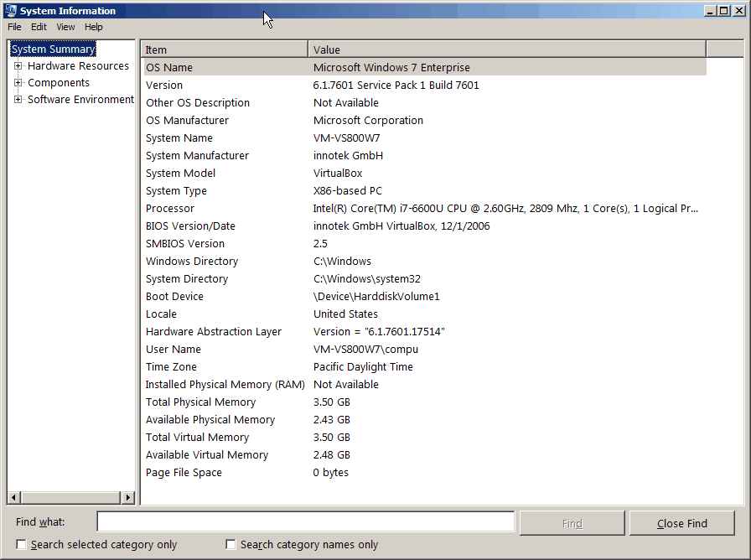Check Search selected category only
The height and width of the screenshot is (560, 751).
pyautogui.click(x=21, y=545)
